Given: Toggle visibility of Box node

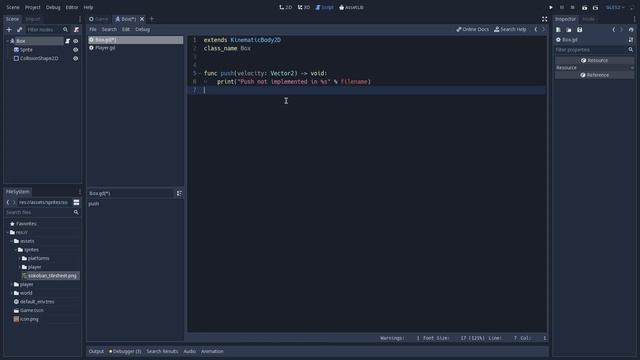Looking at the screenshot, I should click(76, 41).
